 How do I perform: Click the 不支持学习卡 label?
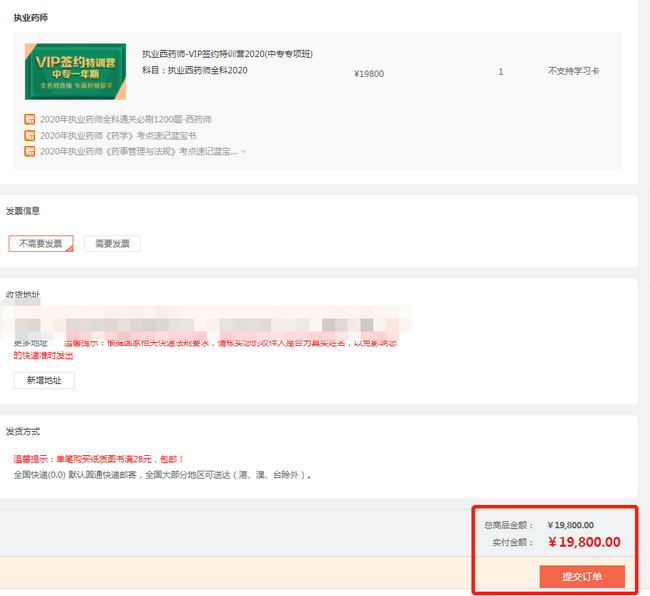coord(574,72)
